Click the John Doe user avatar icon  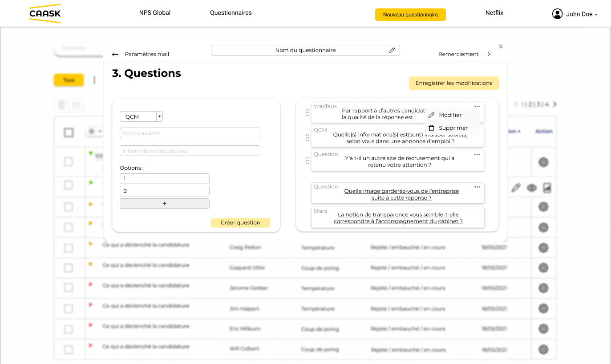coord(557,14)
